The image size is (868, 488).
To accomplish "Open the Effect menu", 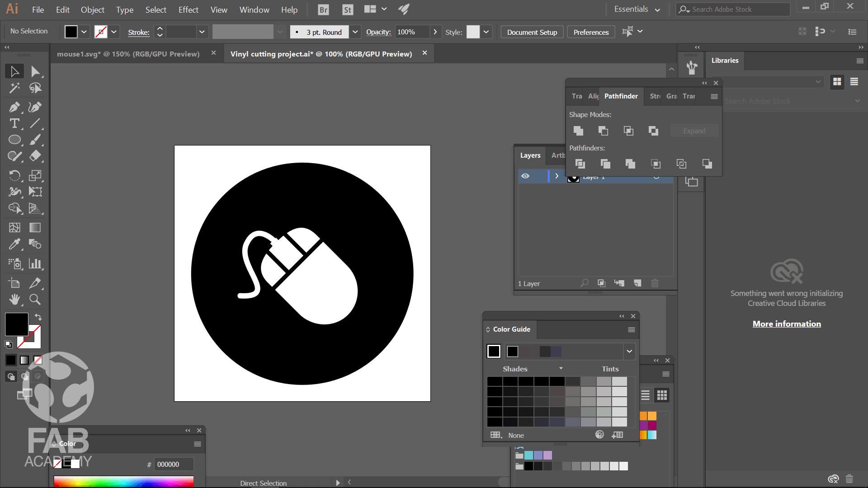I will 188,9.
